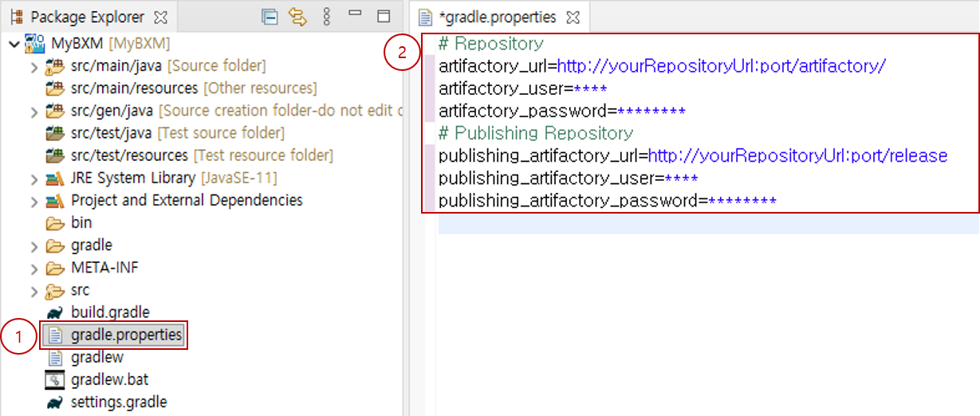This screenshot has height=416, width=980.
Task: Expand the src folder
Action: [33, 290]
